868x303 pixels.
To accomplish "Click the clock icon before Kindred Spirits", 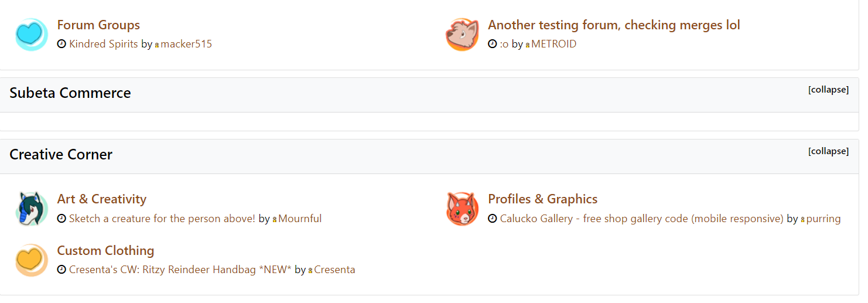I will pyautogui.click(x=61, y=44).
